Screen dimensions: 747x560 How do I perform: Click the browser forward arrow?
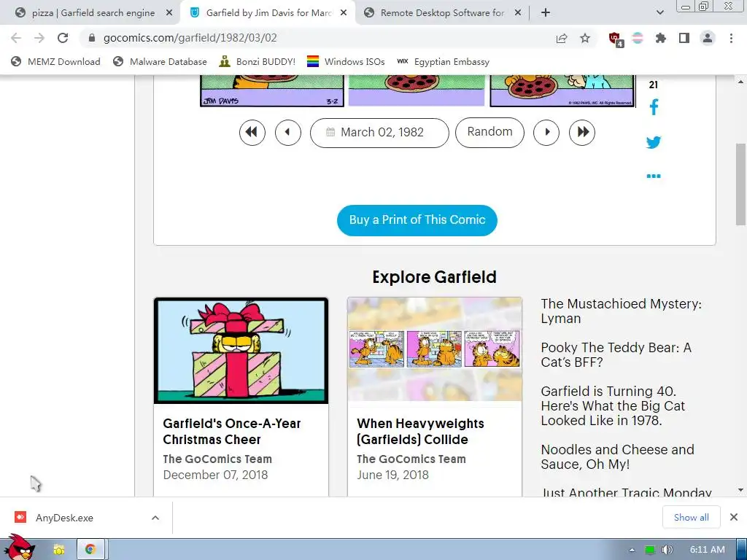[x=39, y=38]
